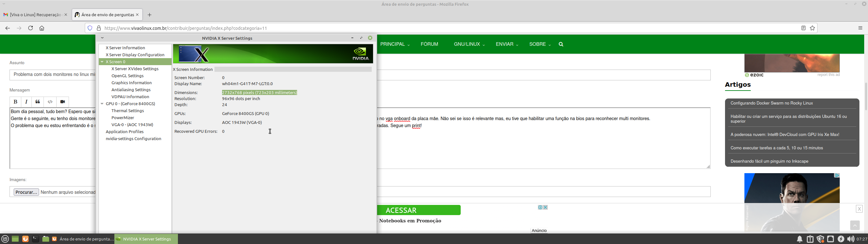868x244 pixels.
Task: Open the site search magnifier icon
Action: pos(561,44)
